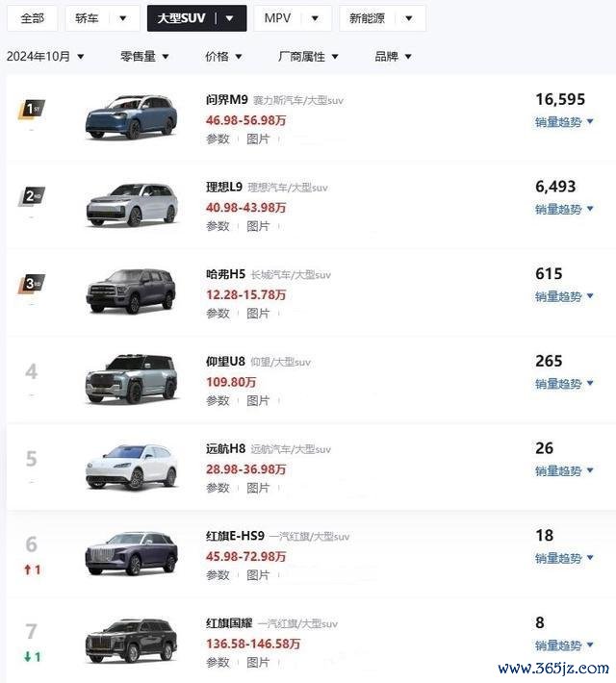Open the 价格 filter dropdown
This screenshot has width=616, height=683.
coord(223,56)
